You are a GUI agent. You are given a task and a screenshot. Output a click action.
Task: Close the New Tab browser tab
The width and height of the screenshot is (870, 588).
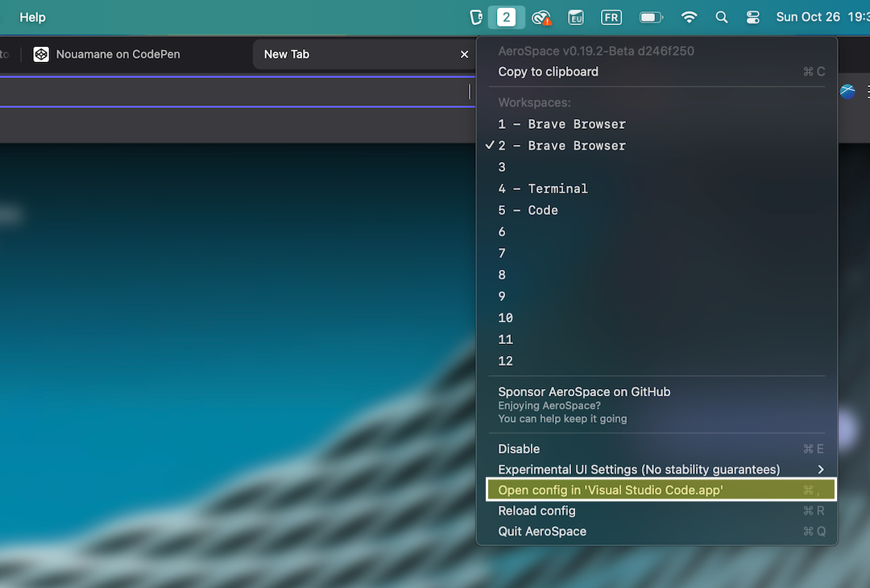[464, 55]
